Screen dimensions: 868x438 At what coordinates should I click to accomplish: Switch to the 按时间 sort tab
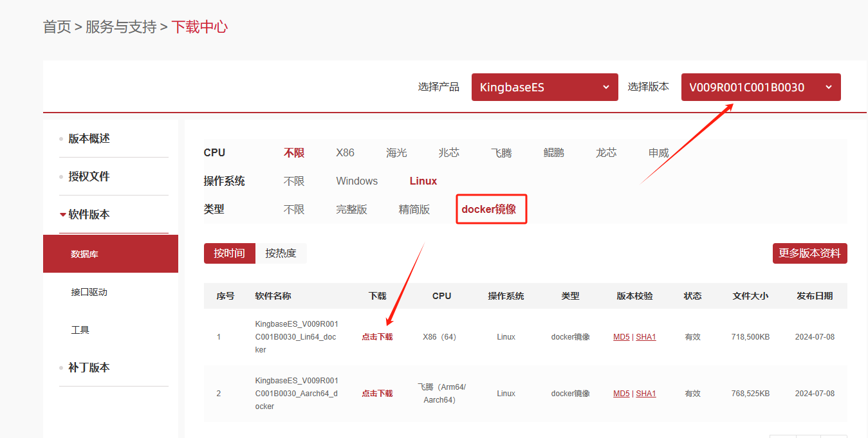[230, 253]
